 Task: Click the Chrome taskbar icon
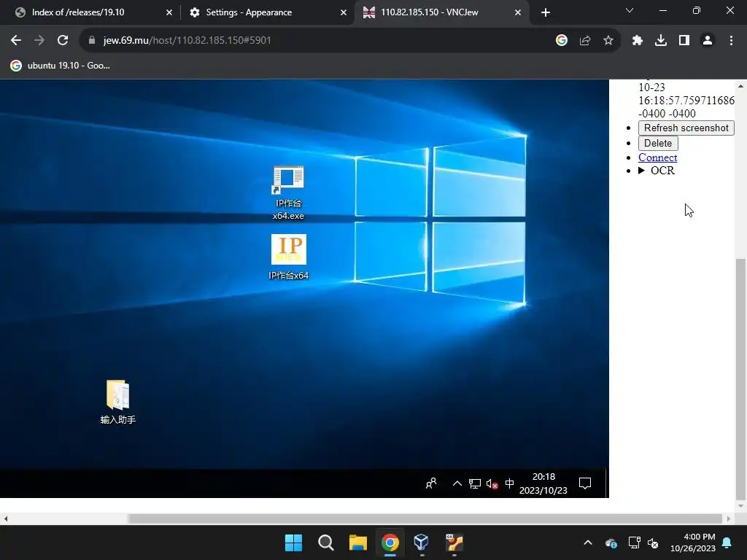point(390,542)
